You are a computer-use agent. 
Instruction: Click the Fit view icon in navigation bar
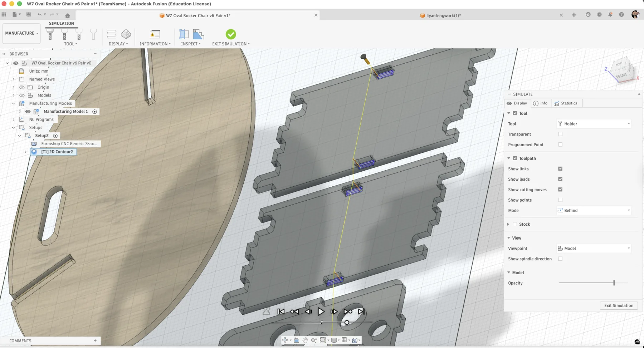pyautogui.click(x=322, y=340)
